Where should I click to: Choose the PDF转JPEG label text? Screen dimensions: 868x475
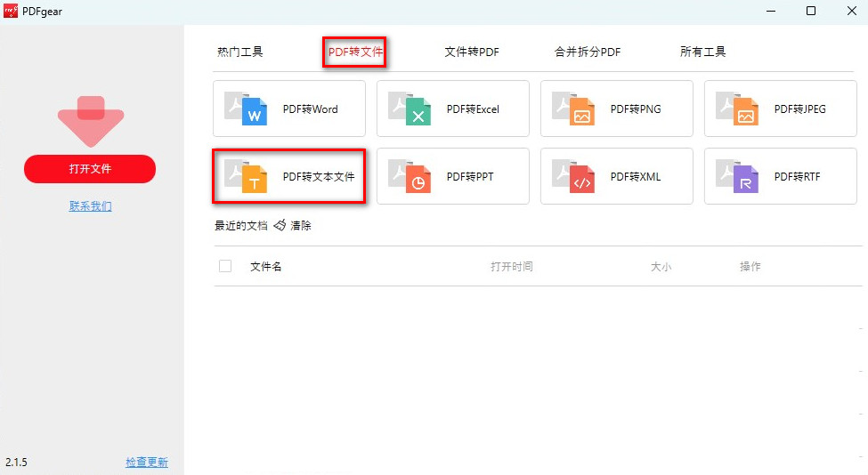pyautogui.click(x=800, y=109)
